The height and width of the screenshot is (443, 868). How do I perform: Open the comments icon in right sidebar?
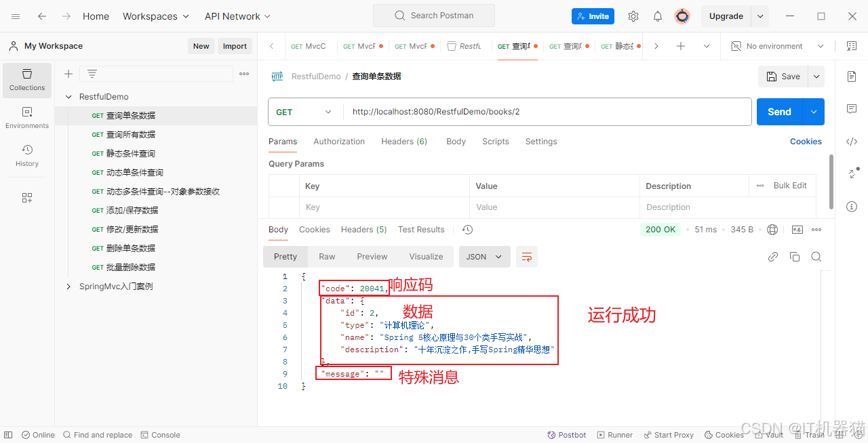(852, 109)
